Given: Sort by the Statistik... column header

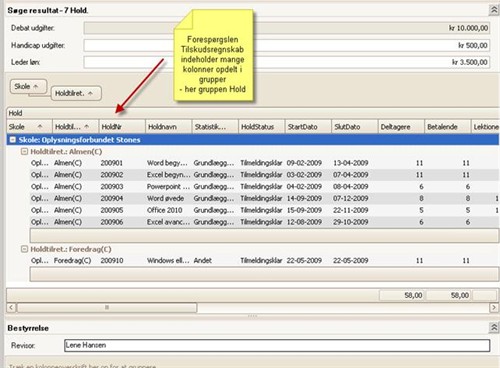Looking at the screenshot, I should 215,127.
